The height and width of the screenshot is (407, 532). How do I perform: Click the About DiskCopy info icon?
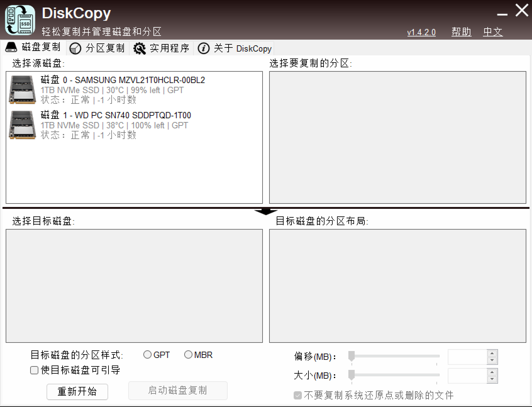(203, 48)
